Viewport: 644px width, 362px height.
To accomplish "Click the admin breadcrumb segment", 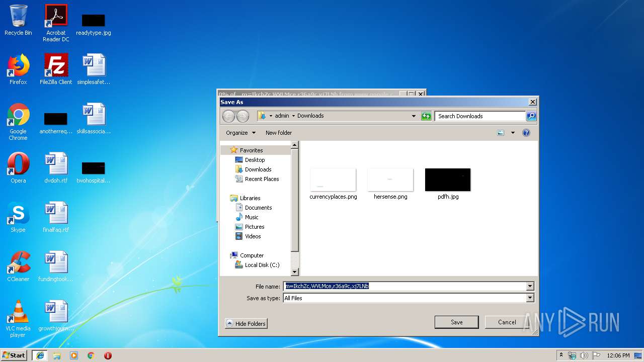I will tap(282, 116).
